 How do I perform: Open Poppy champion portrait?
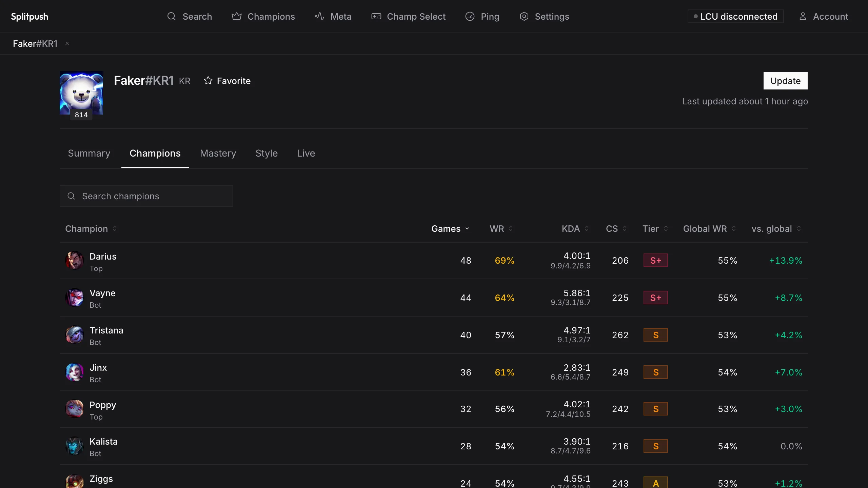[75, 409]
